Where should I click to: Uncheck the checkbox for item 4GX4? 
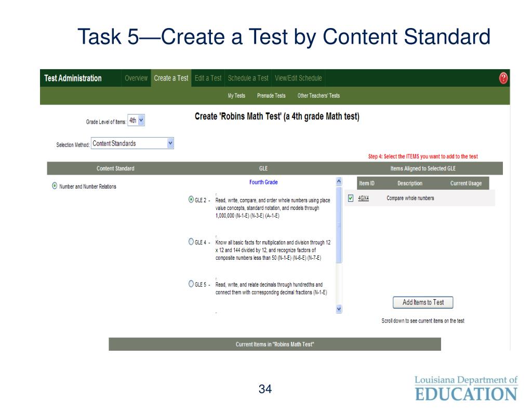[x=351, y=198]
